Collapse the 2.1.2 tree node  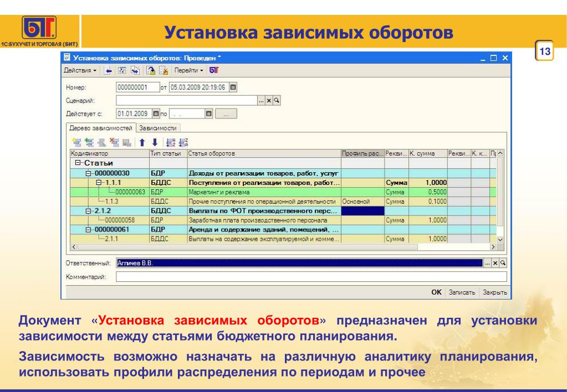[88, 211]
